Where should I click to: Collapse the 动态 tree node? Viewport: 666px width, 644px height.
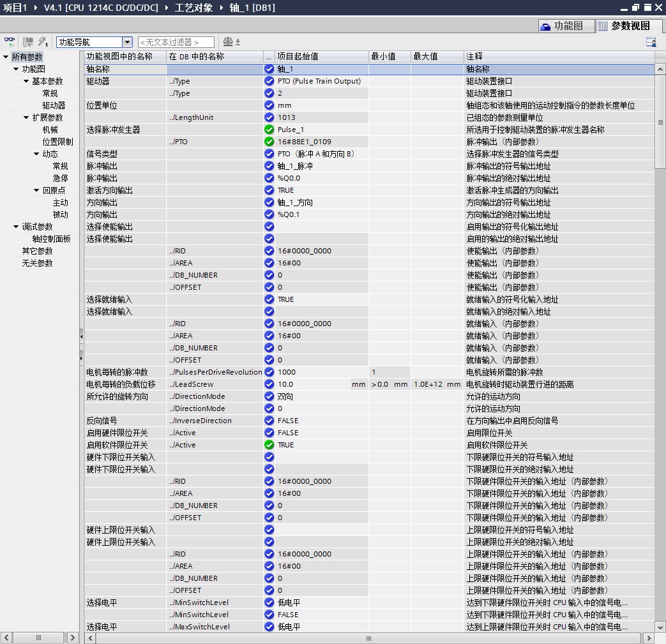click(x=36, y=154)
